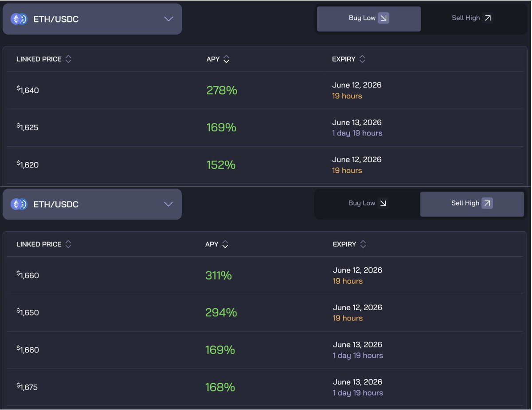Viewport: 532px width, 410px height.
Task: Click the June 12, 2026 expiry in the $1,650 row
Action: pyautogui.click(x=358, y=307)
